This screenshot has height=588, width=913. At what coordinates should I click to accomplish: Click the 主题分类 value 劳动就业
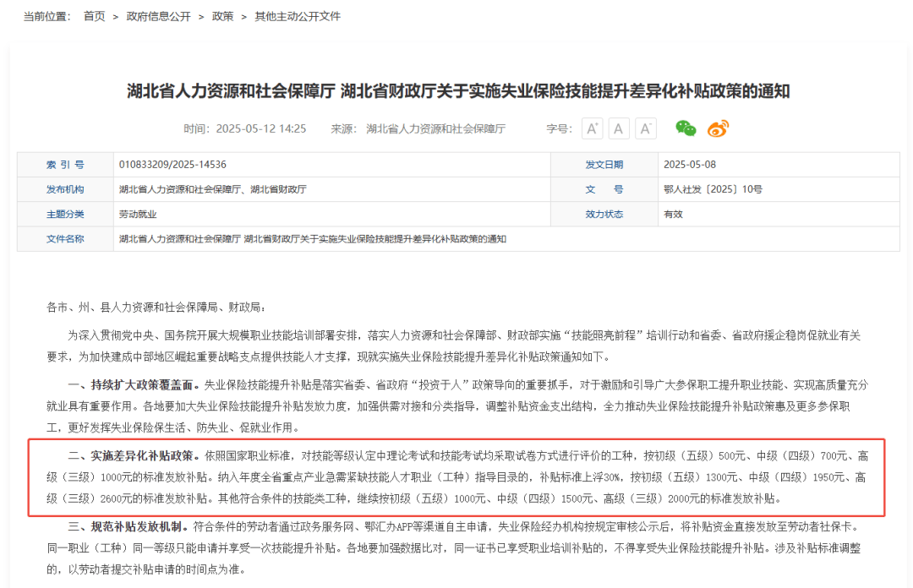[x=138, y=215]
